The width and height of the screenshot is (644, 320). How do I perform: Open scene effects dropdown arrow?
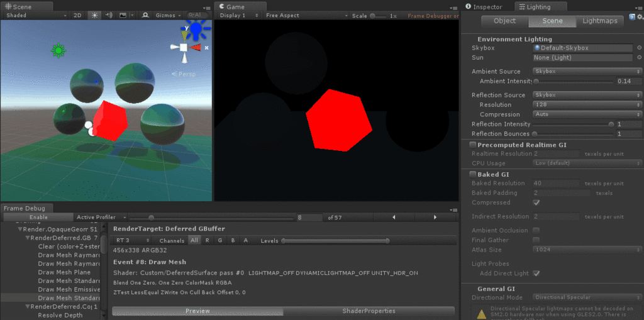(x=132, y=16)
